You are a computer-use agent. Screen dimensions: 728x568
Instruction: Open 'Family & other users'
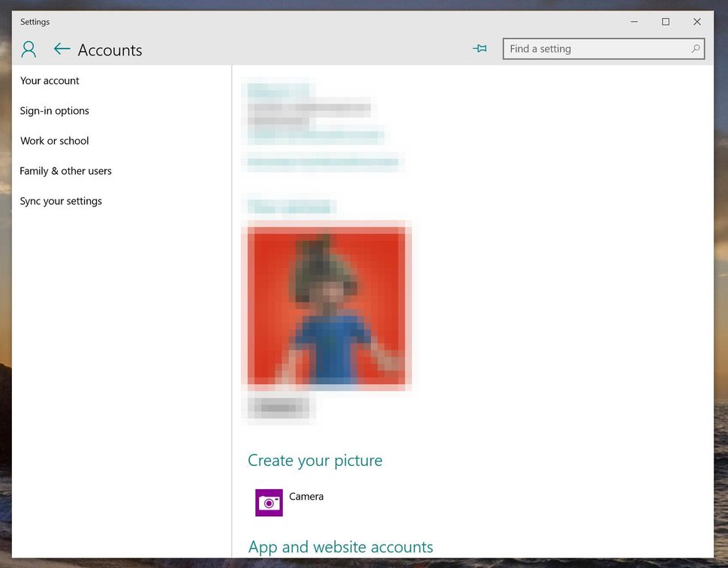click(x=65, y=170)
